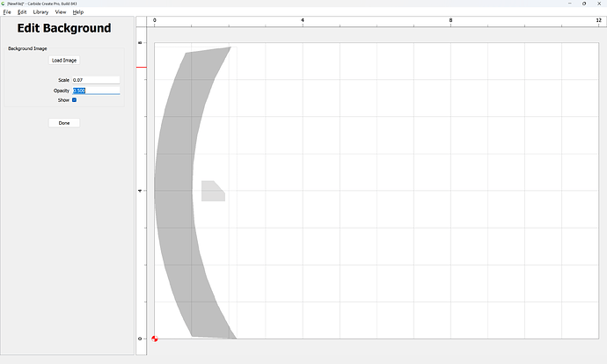Select the small light gray pentagon shape
The width and height of the screenshot is (607, 364).
click(x=213, y=191)
